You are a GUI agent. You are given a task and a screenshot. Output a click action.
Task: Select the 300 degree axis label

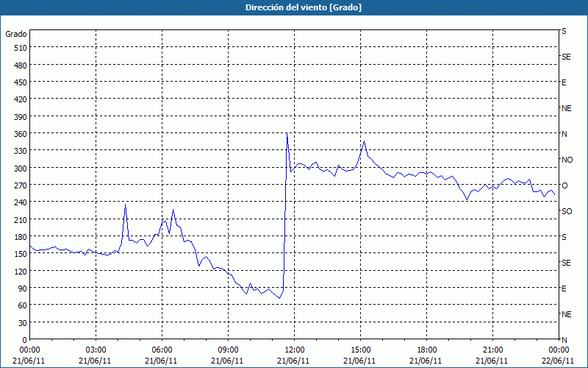tap(21, 169)
